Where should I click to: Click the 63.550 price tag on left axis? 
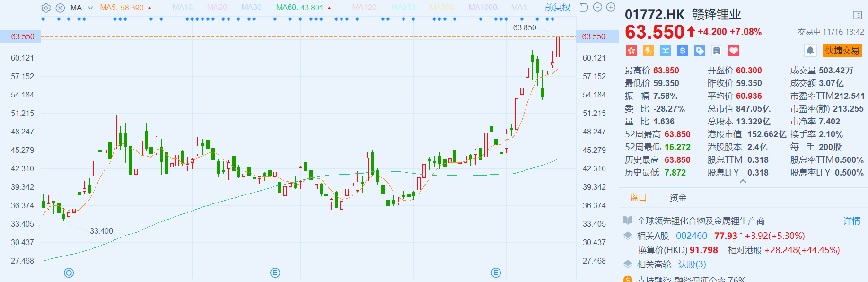tap(21, 36)
